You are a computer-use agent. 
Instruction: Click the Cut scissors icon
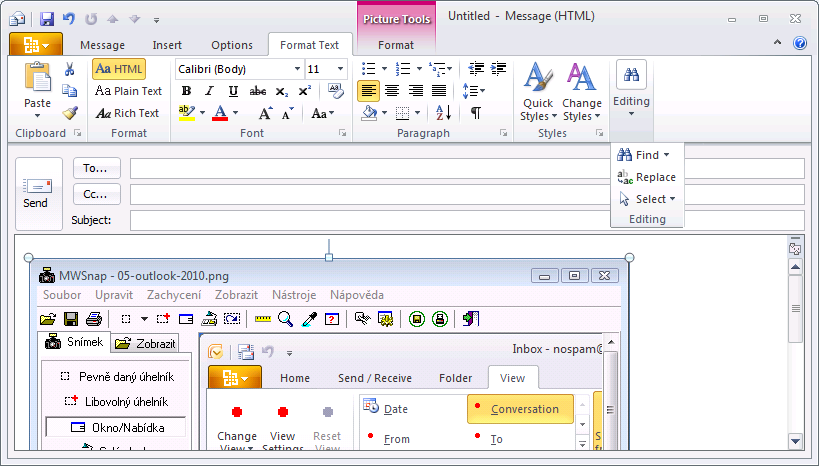69,69
